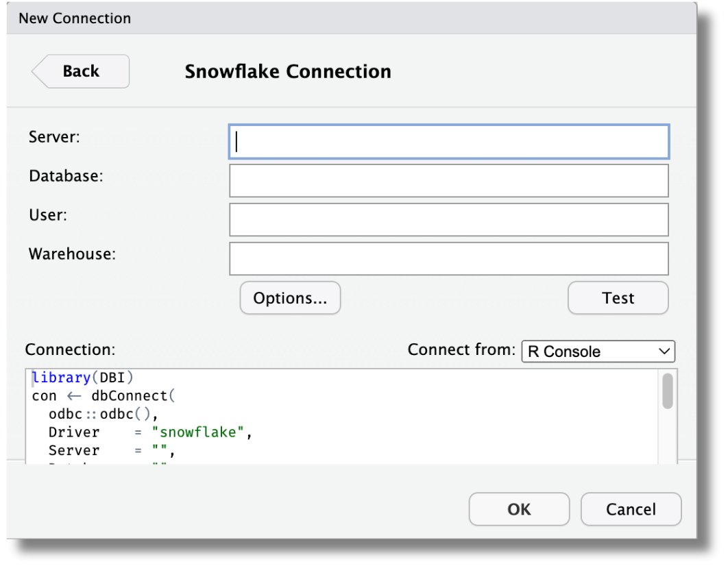Select R Console in Connect from dropdown
This screenshot has width=728, height=566.
pyautogui.click(x=590, y=351)
